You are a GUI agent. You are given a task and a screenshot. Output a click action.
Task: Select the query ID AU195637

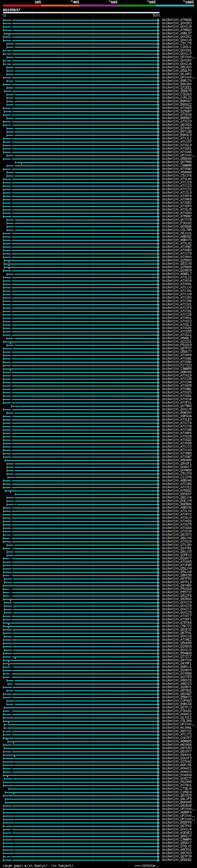pyautogui.click(x=11, y=10)
